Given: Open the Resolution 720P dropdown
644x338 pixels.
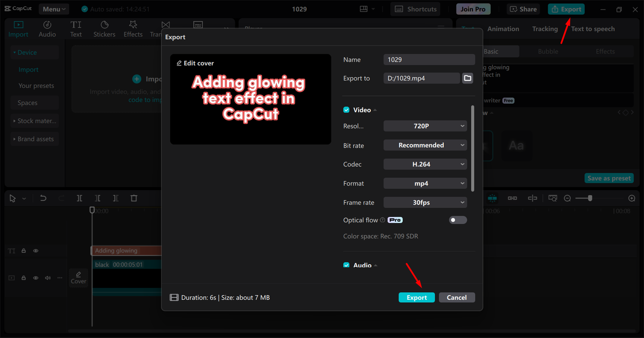Looking at the screenshot, I should pos(425,126).
